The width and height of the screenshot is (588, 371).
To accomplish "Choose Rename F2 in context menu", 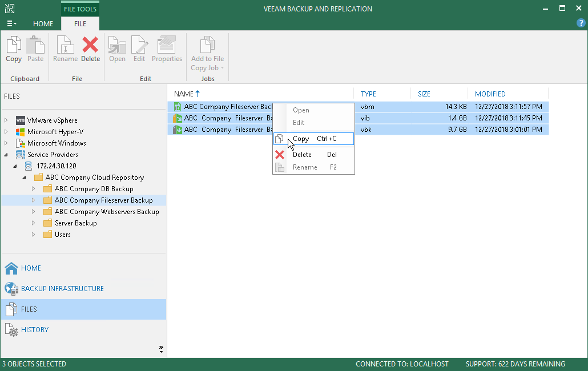I will click(313, 167).
